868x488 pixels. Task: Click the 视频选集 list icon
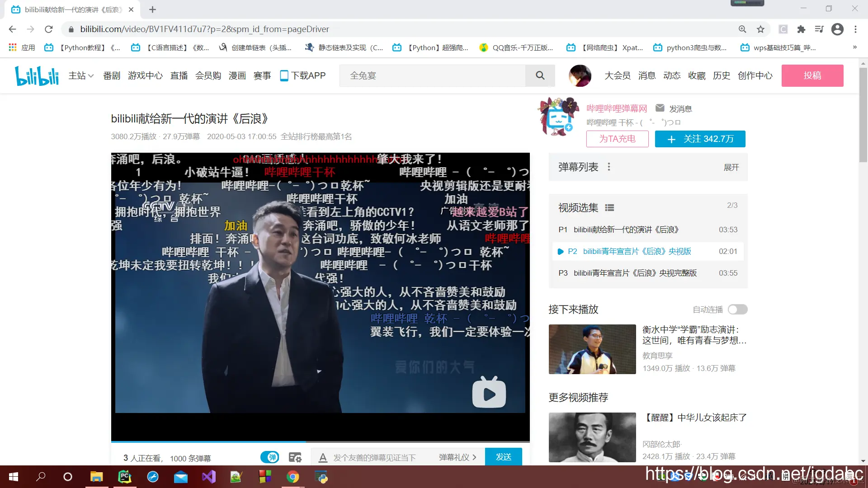coord(609,207)
